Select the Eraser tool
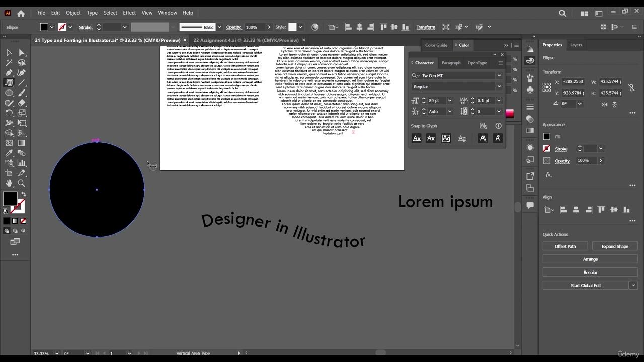The image size is (644, 362). pyautogui.click(x=22, y=103)
